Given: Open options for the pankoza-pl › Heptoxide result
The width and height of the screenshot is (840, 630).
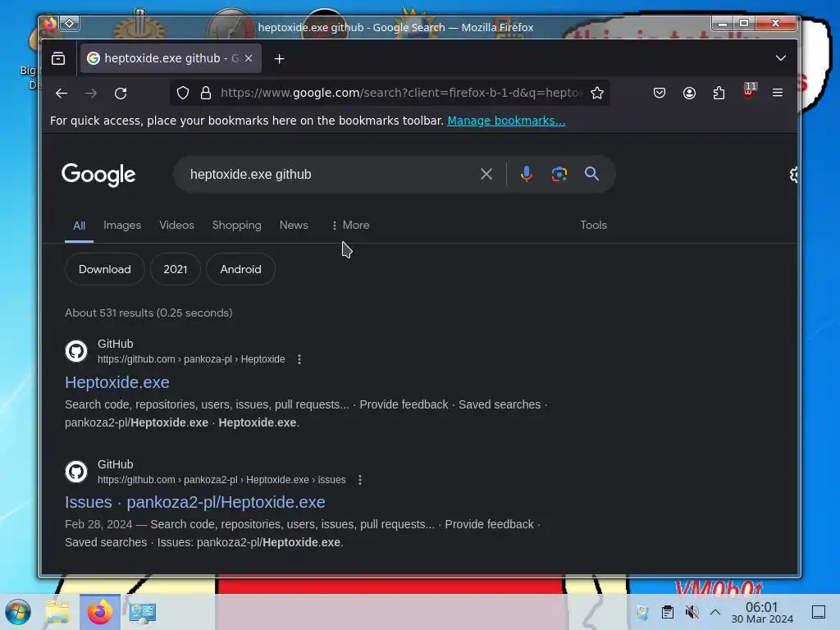Looking at the screenshot, I should (299, 359).
